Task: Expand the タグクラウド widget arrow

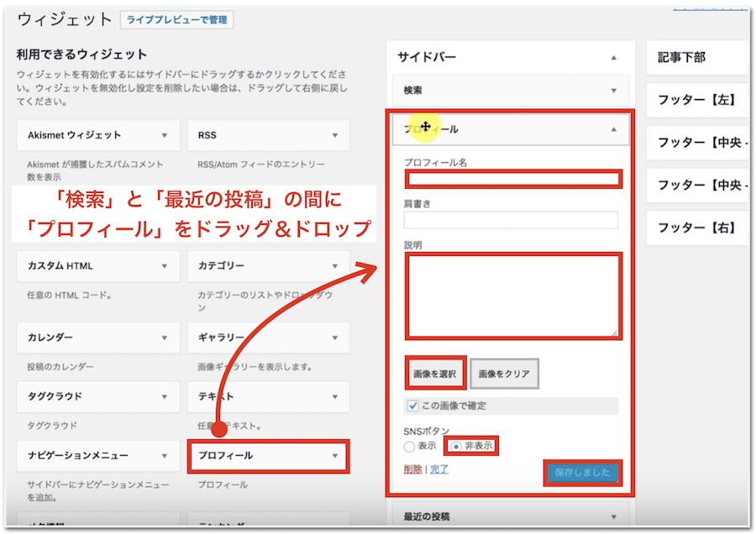Action: coord(164,396)
